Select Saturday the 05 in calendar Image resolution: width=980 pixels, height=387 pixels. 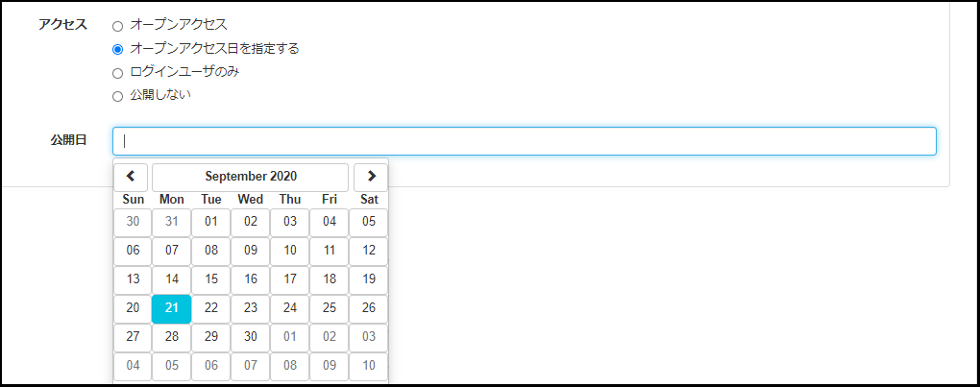tap(369, 222)
